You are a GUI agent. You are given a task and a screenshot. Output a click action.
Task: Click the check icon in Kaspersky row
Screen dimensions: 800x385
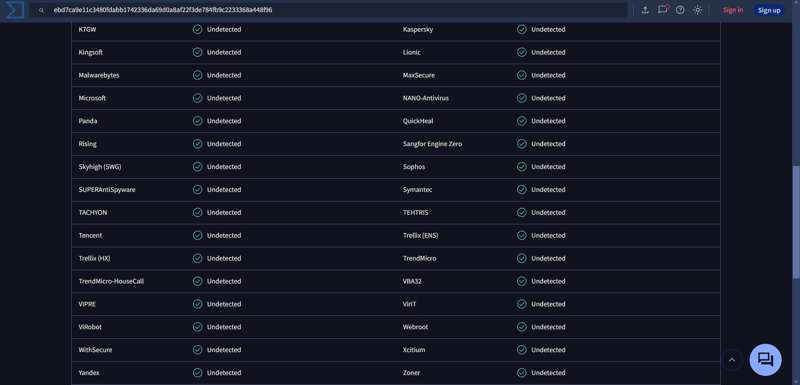[521, 30]
